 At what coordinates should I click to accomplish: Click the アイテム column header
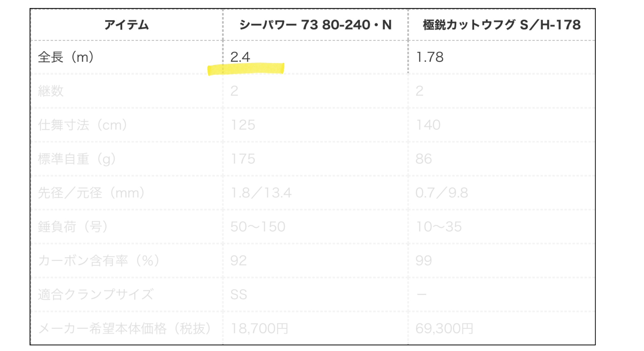pyautogui.click(x=127, y=25)
